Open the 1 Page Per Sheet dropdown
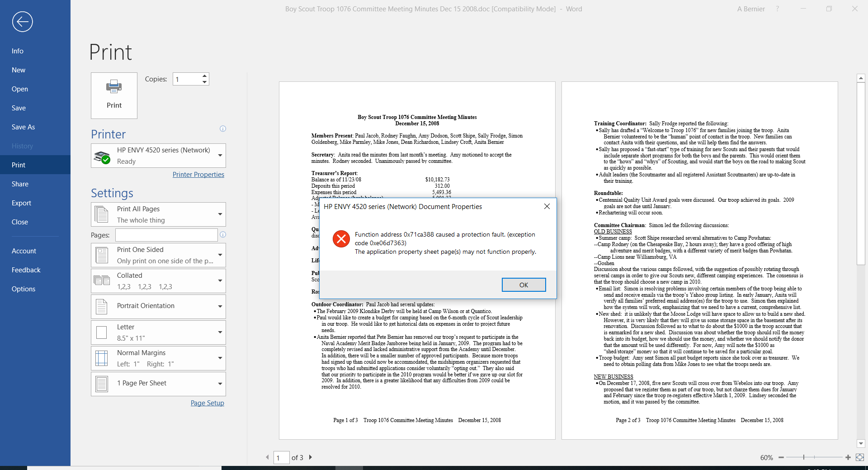The width and height of the screenshot is (868, 470). [158, 384]
